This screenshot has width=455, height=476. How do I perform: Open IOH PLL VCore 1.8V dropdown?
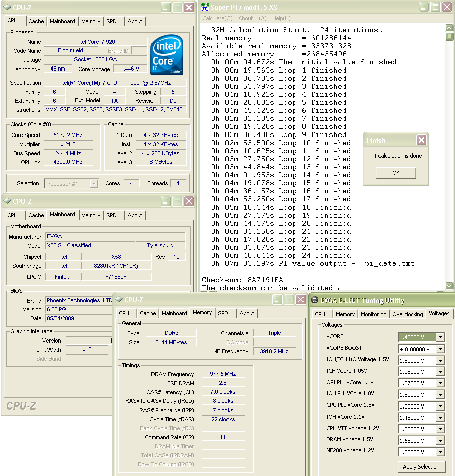(x=440, y=394)
